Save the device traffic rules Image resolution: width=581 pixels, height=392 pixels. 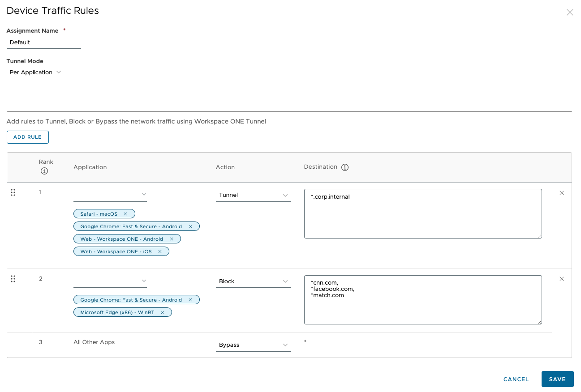(x=557, y=379)
